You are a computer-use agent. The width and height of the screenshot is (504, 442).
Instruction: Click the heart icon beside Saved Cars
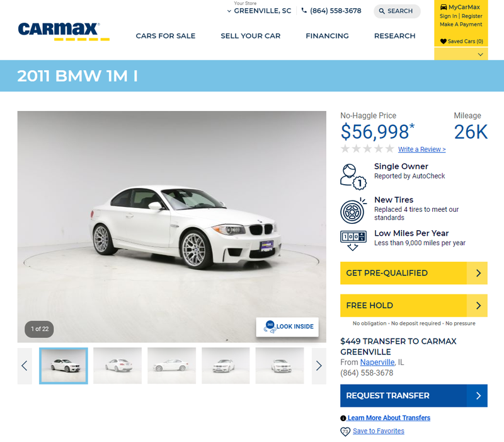[444, 41]
